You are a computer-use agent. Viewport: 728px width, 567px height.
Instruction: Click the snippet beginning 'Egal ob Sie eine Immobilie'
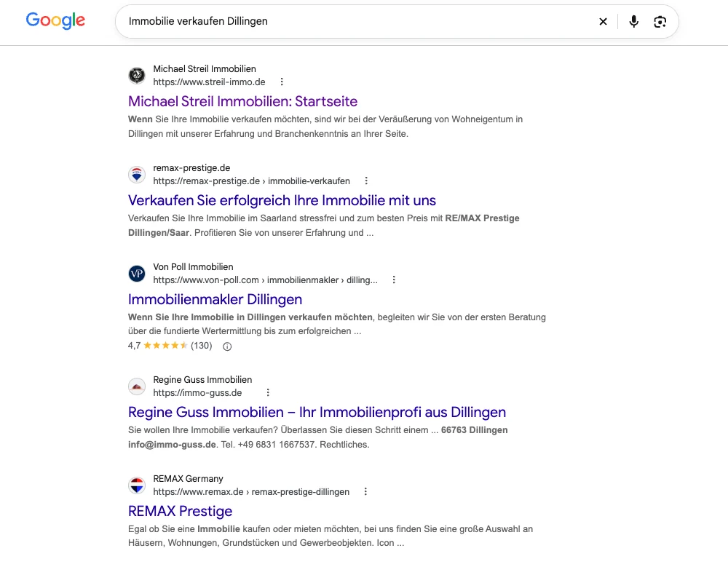[331, 536]
